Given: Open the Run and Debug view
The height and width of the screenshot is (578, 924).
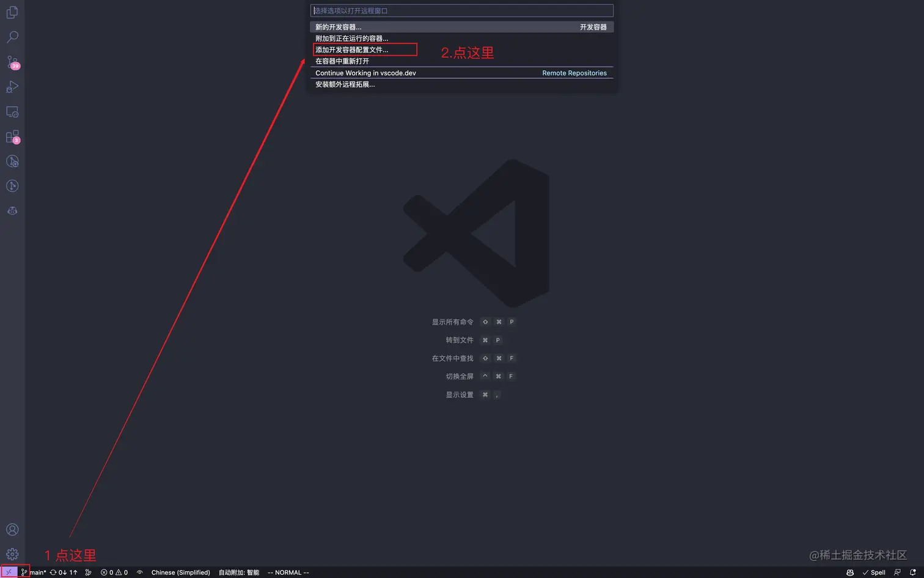Looking at the screenshot, I should 12,87.
